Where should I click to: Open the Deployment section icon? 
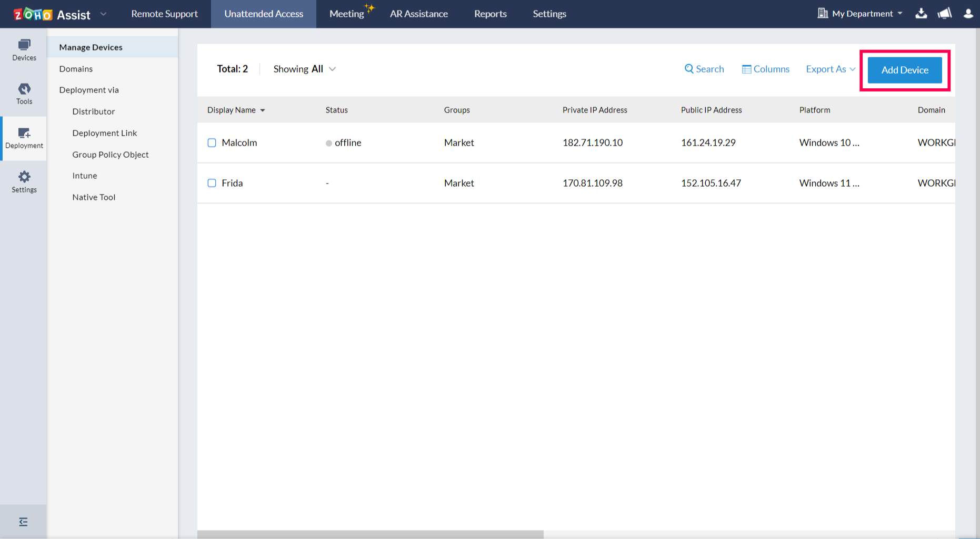24,138
